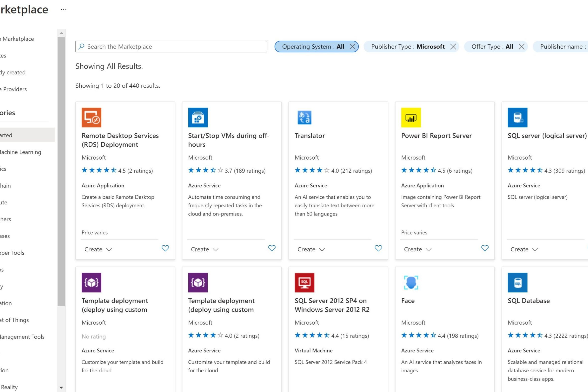Remove the Operating System filter

click(352, 47)
